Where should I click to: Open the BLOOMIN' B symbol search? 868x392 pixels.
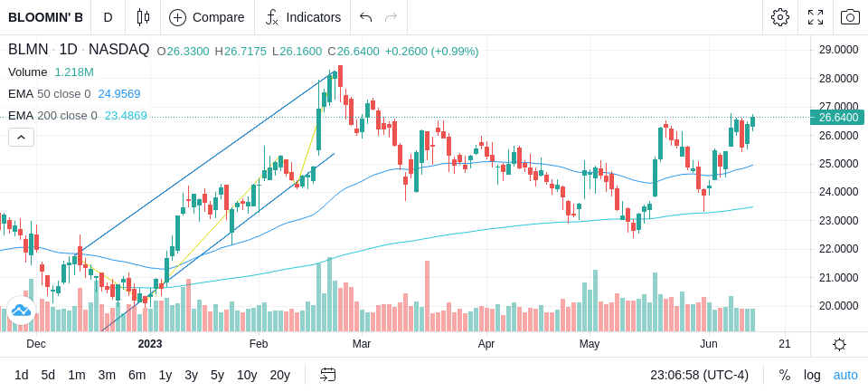(45, 17)
